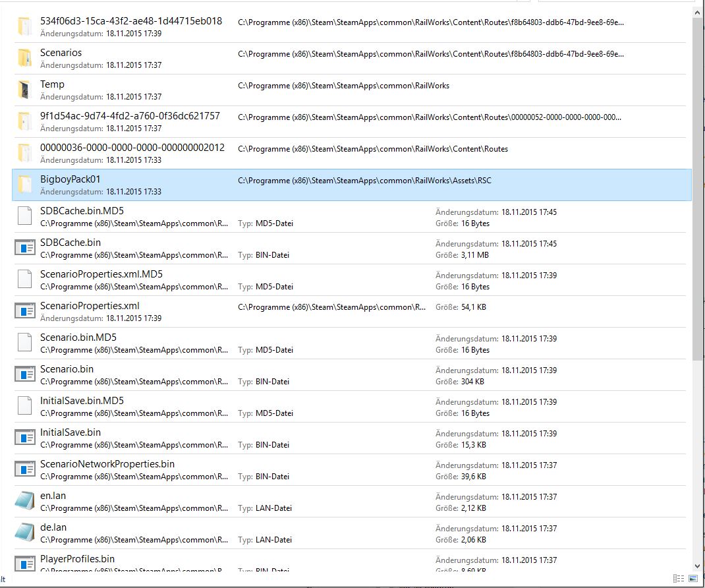Click size value 2,12 KB
705x588 pixels.
tap(474, 508)
